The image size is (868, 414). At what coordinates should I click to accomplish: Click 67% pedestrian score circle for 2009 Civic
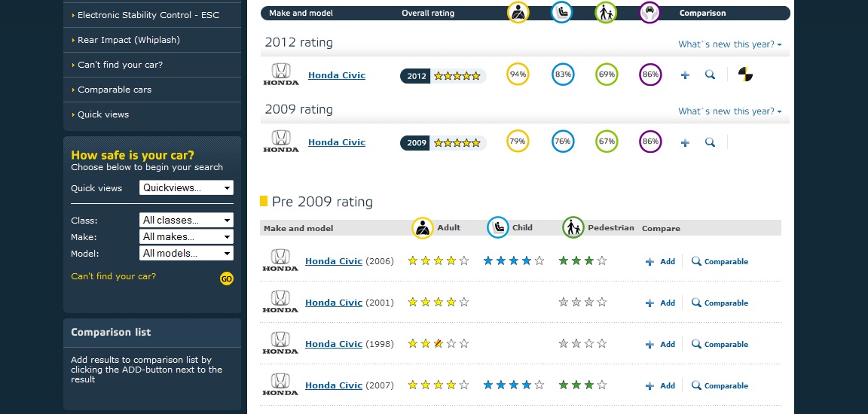click(606, 142)
